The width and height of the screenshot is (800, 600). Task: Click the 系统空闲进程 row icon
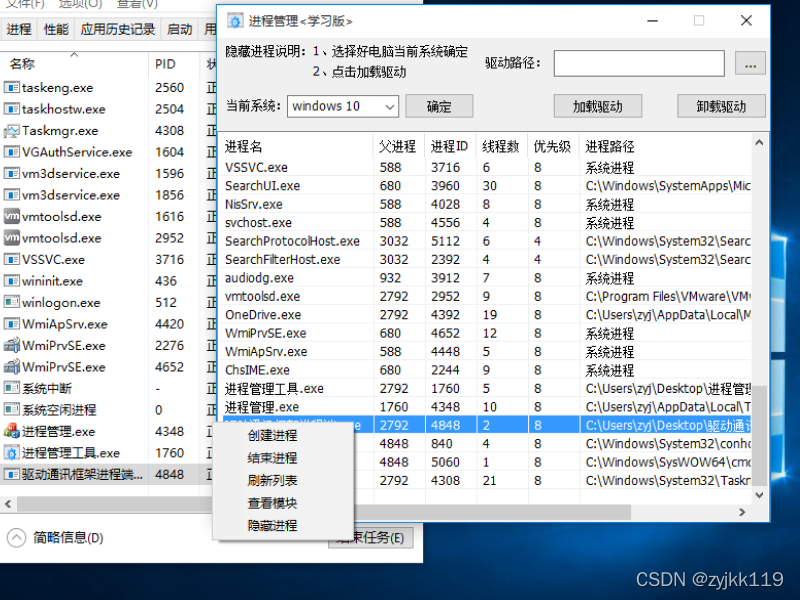click(11, 410)
